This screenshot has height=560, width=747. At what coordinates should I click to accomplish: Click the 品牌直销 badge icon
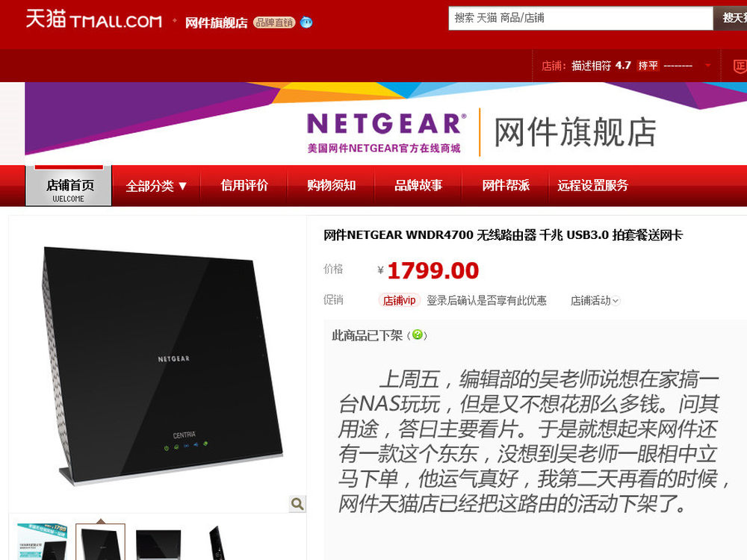coord(274,22)
